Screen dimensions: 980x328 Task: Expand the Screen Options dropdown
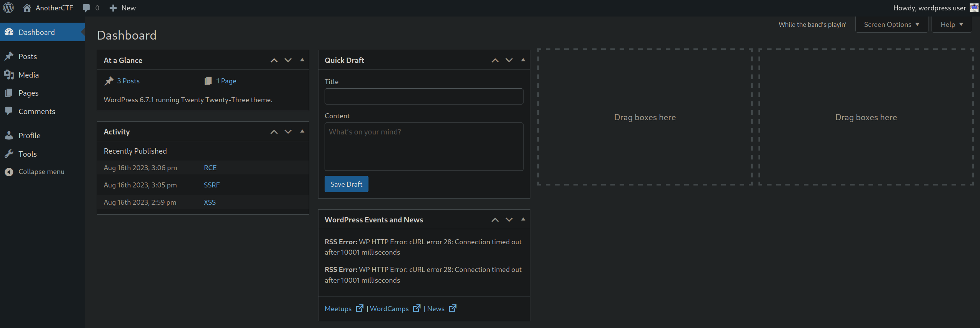[x=891, y=25]
